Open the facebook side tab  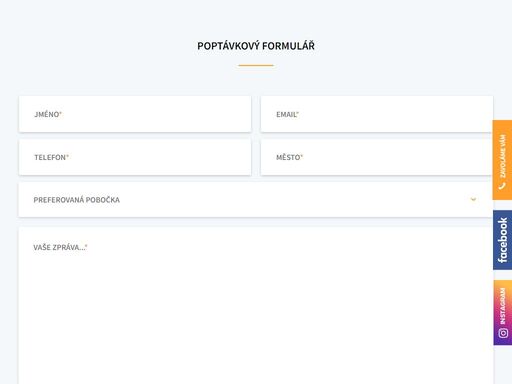pyautogui.click(x=503, y=240)
